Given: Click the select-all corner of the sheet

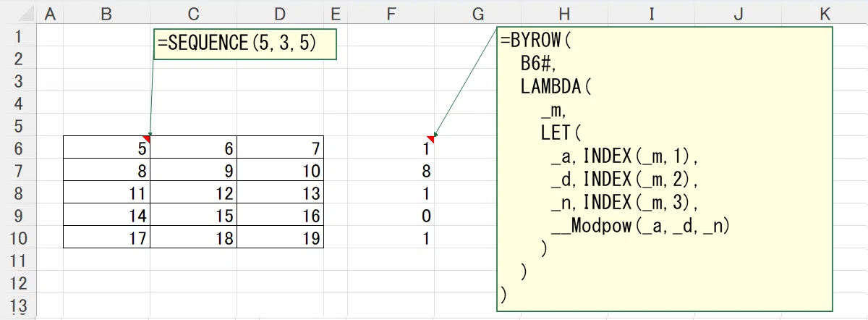Looking at the screenshot, I should pyautogui.click(x=18, y=13).
